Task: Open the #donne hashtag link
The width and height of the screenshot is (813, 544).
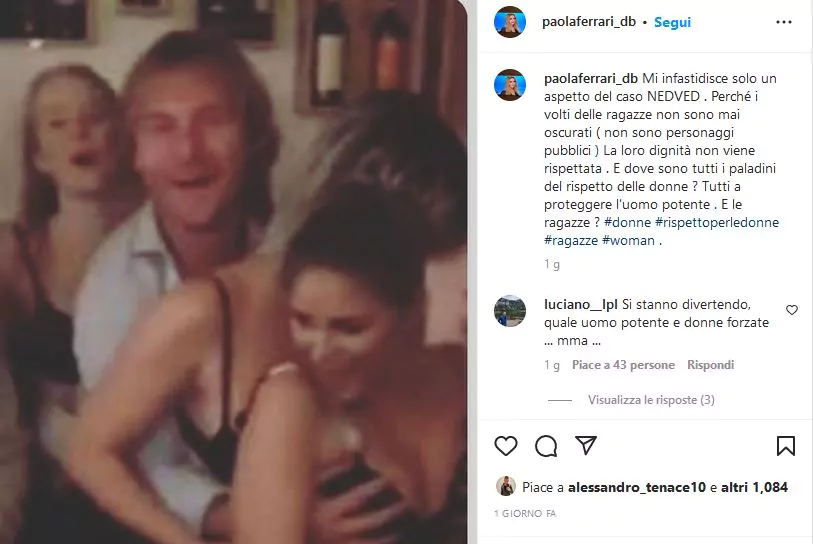Action: (x=627, y=222)
